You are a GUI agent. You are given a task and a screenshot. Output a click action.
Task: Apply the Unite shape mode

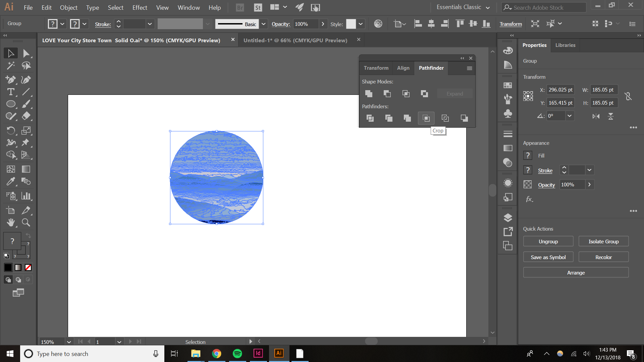click(x=369, y=94)
